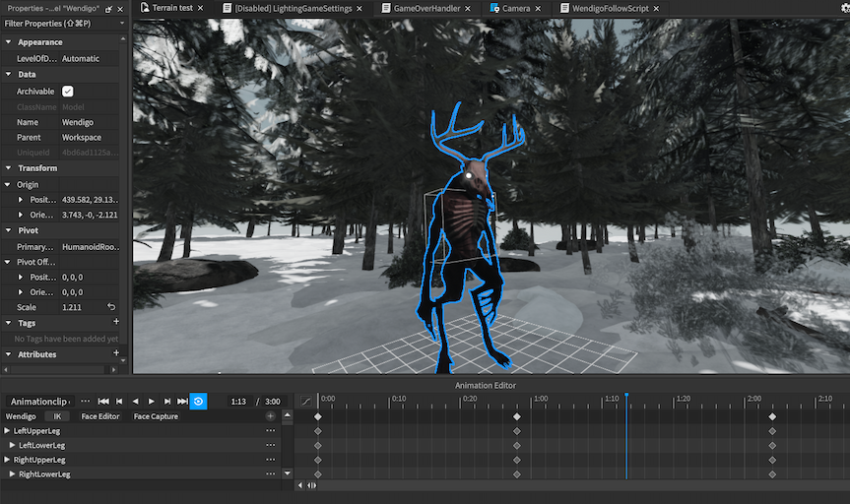Collapse the Tags section
The height and width of the screenshot is (504, 850).
tap(8, 323)
